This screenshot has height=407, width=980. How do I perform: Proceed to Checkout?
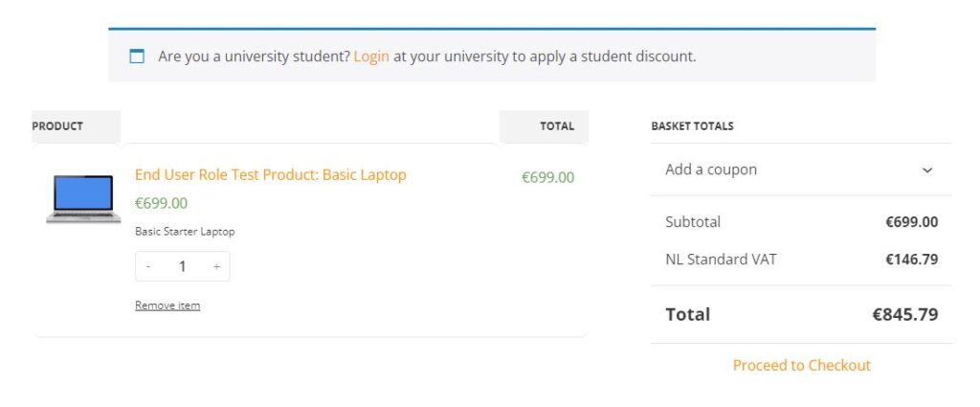pyautogui.click(x=801, y=365)
